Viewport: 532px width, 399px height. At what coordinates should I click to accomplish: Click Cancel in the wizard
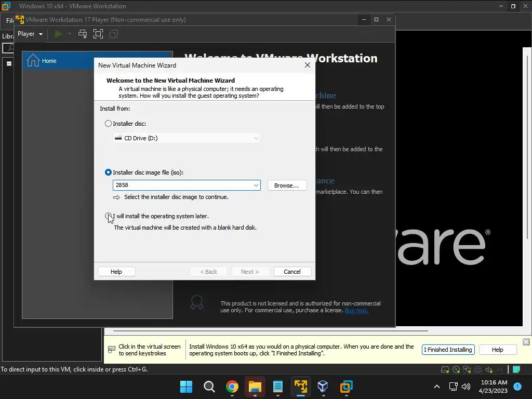point(292,272)
